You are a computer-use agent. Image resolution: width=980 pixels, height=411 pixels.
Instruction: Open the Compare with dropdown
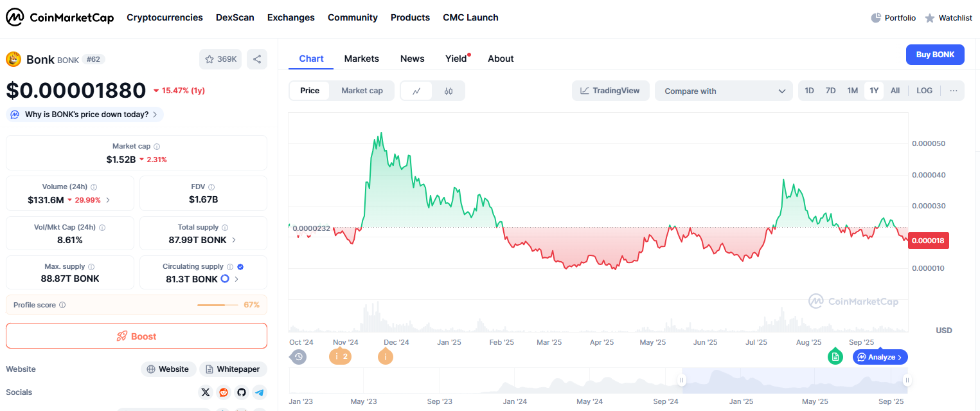click(725, 91)
